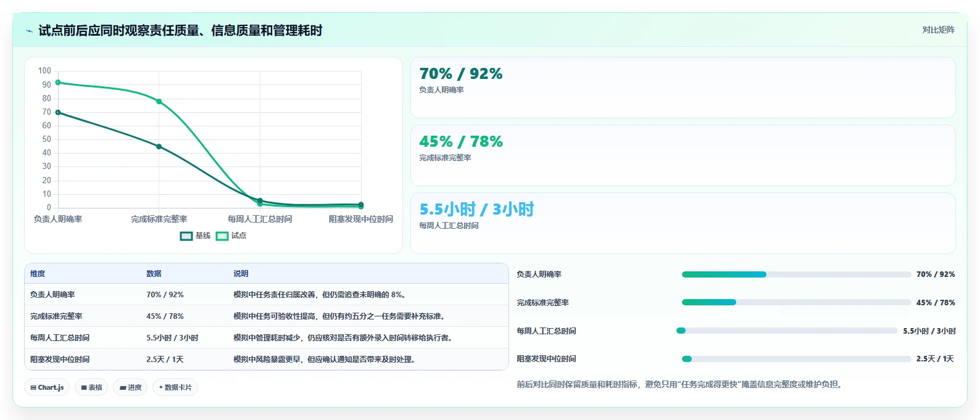Select the 5.5小时 / 3小时 card
The width and height of the screenshot is (980, 420).
click(x=683, y=223)
